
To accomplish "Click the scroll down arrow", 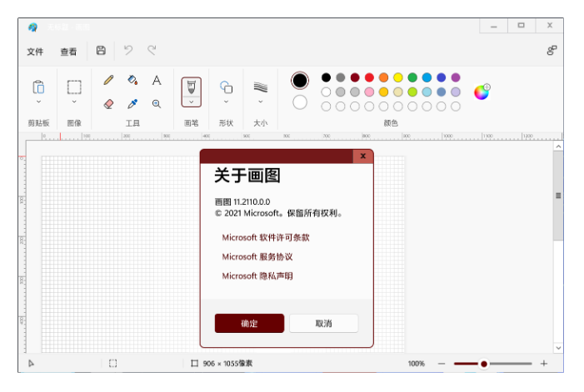I will 558,348.
